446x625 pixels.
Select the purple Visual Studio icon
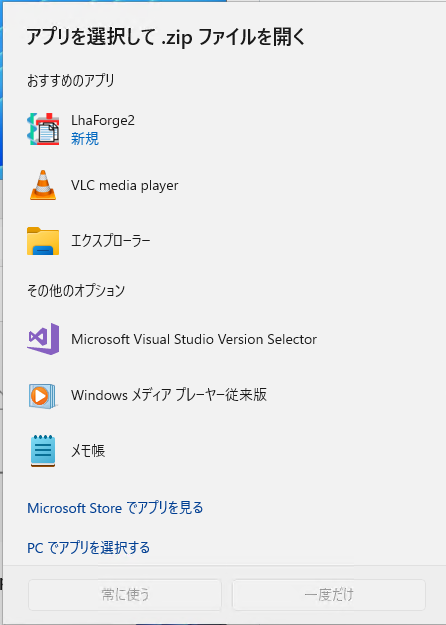click(43, 339)
